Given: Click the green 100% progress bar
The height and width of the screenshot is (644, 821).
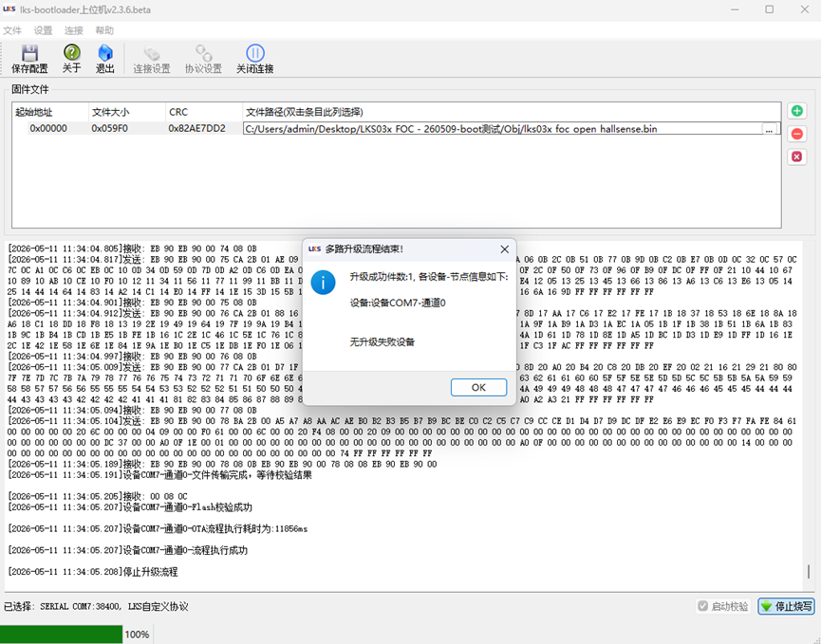Looking at the screenshot, I should [62, 635].
